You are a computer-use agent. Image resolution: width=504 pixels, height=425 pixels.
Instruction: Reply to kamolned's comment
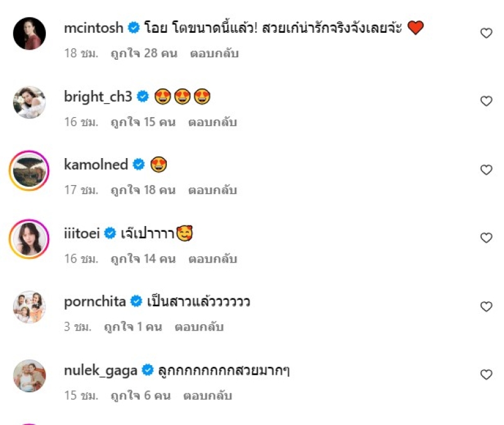[x=213, y=190]
